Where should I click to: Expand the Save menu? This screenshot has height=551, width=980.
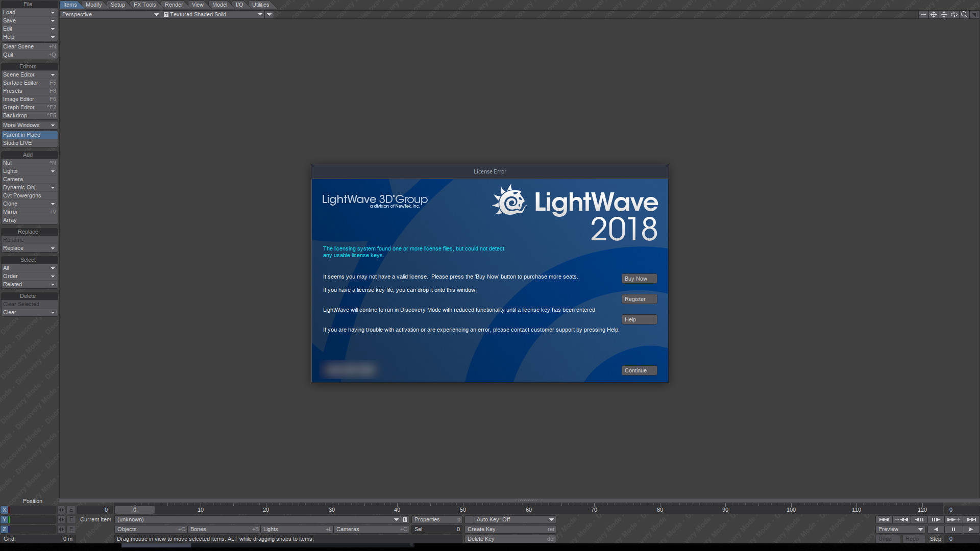[x=29, y=20]
